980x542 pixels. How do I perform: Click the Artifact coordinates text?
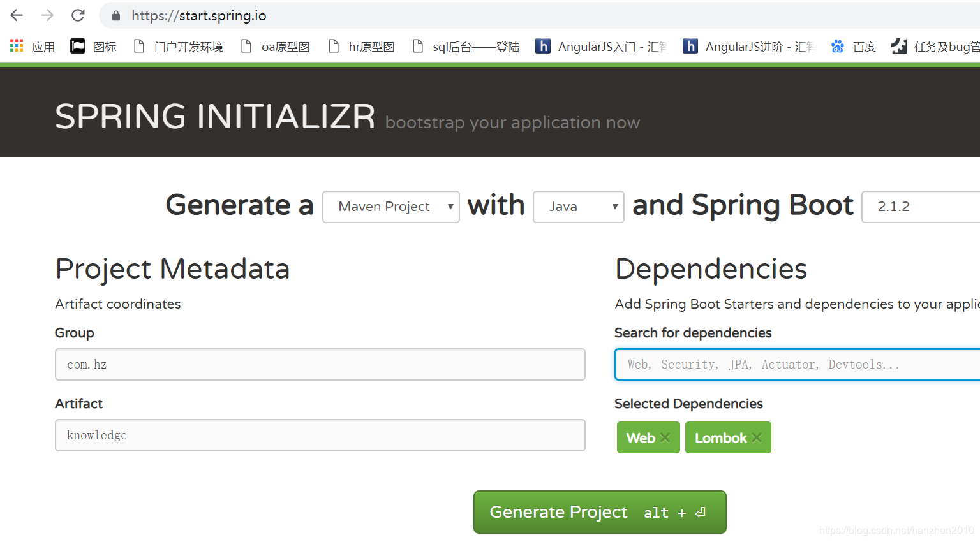click(x=118, y=304)
